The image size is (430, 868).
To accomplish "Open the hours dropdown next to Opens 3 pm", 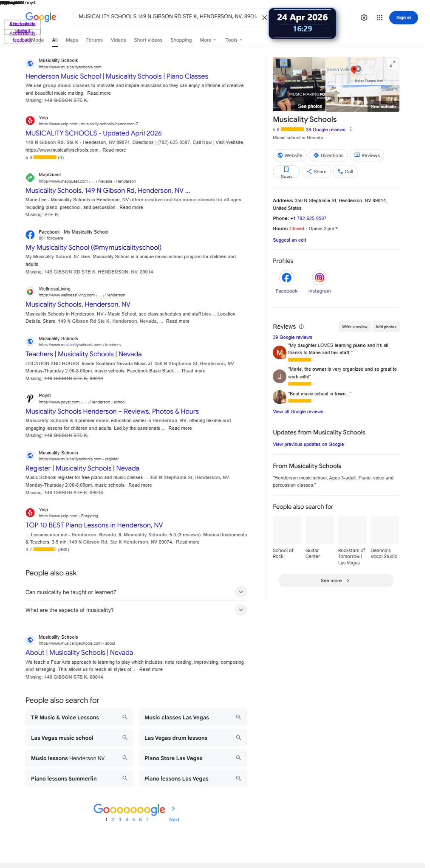I will 337,228.
